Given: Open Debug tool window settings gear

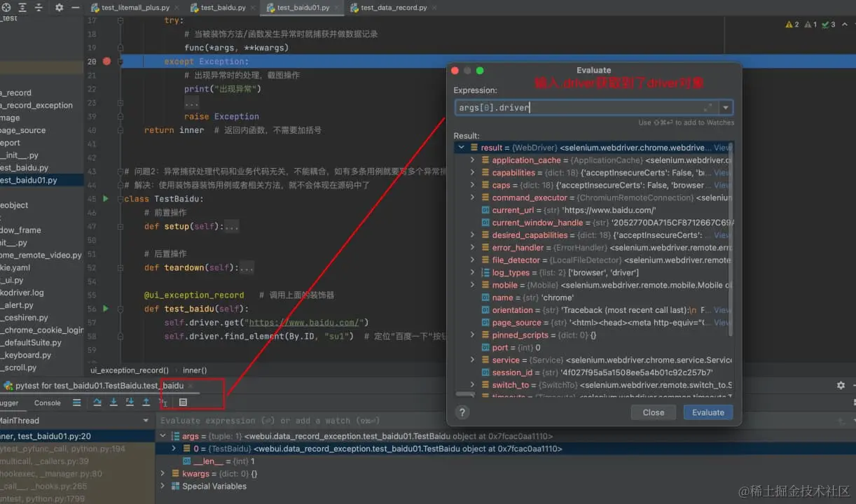Looking at the screenshot, I should 841,386.
